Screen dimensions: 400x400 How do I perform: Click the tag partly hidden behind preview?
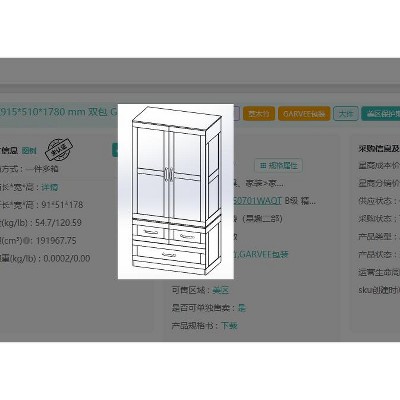[x=237, y=114]
